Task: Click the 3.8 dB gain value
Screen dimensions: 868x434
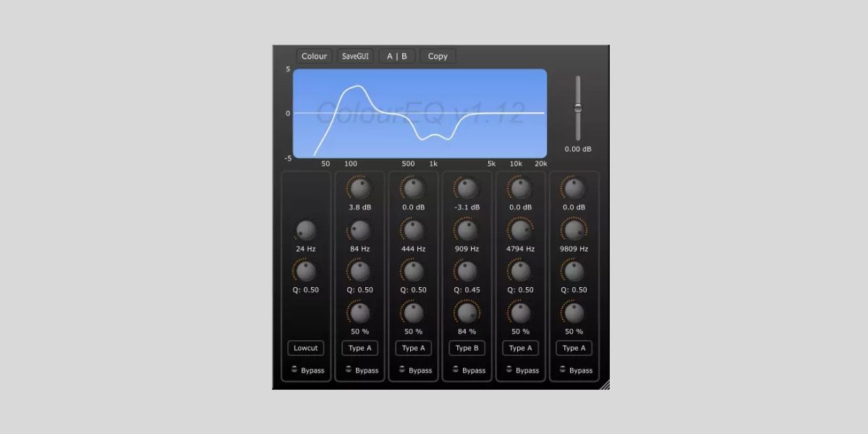Action: click(359, 208)
